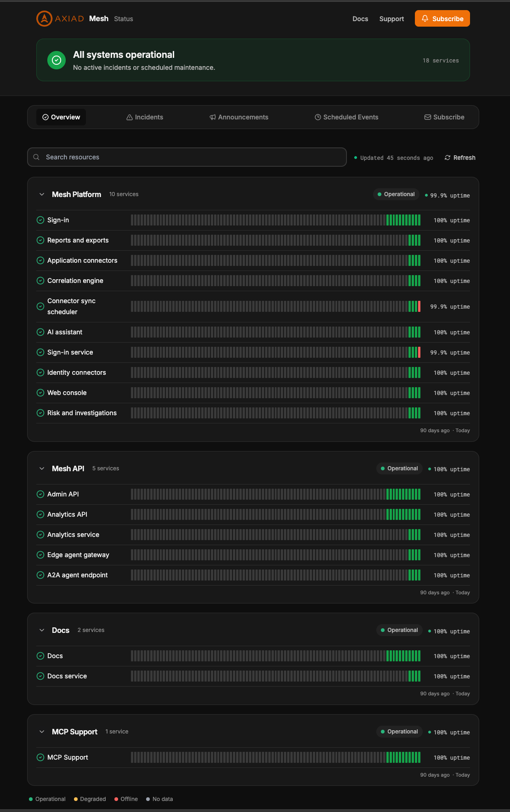Click the Web console status icon
This screenshot has height=812, width=510.
[40, 393]
